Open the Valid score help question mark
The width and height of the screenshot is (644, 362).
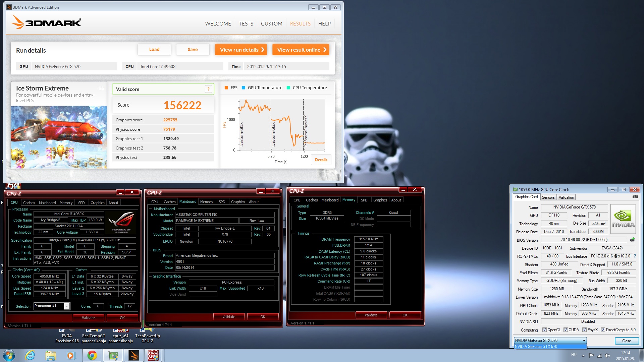208,89
